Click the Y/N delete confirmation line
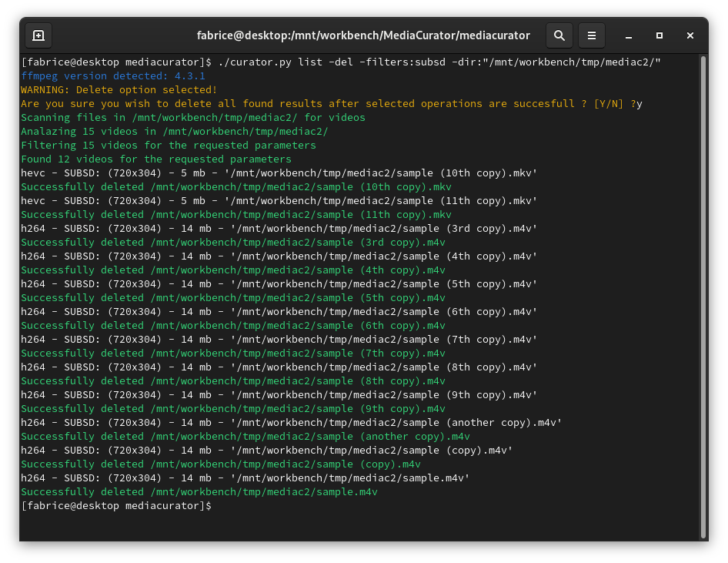The width and height of the screenshot is (728, 563). [331, 104]
